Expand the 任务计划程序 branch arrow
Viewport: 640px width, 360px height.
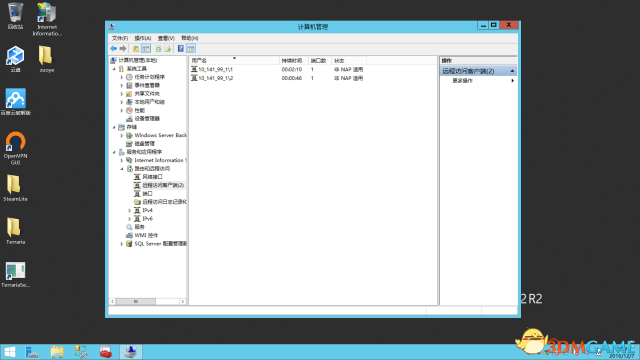tap(122, 77)
